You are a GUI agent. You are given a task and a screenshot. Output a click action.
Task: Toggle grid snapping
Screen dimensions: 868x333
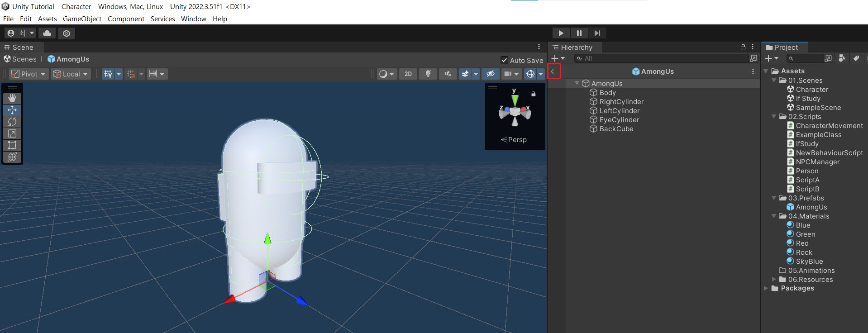(x=131, y=74)
